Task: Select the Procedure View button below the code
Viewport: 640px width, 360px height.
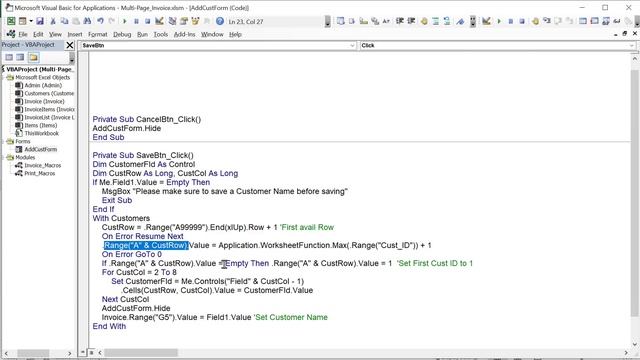Action: click(x=83, y=352)
